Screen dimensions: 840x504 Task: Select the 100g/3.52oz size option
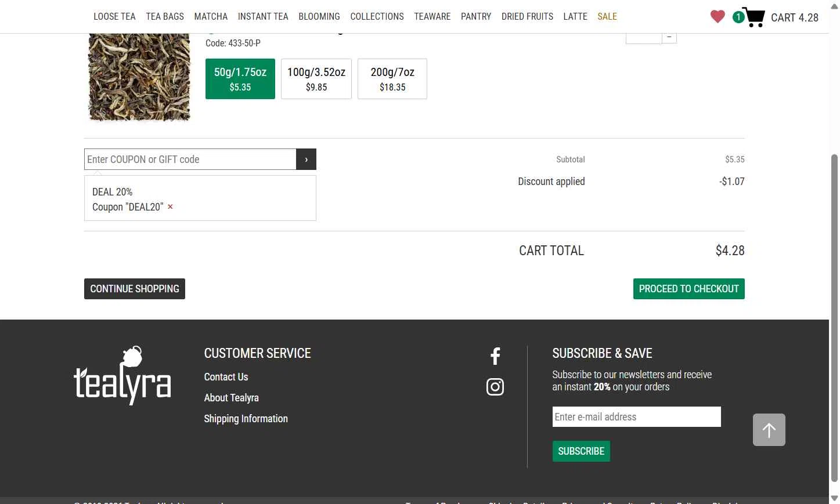pos(316,79)
